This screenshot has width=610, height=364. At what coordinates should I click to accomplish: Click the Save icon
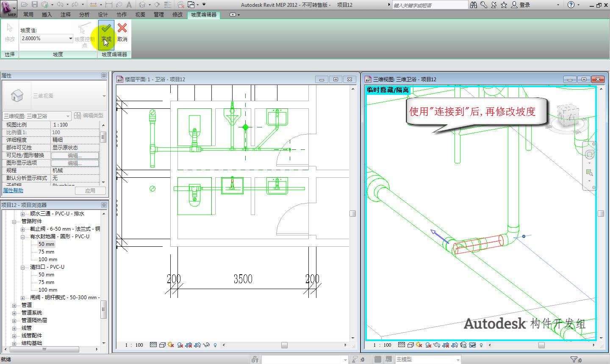click(34, 5)
